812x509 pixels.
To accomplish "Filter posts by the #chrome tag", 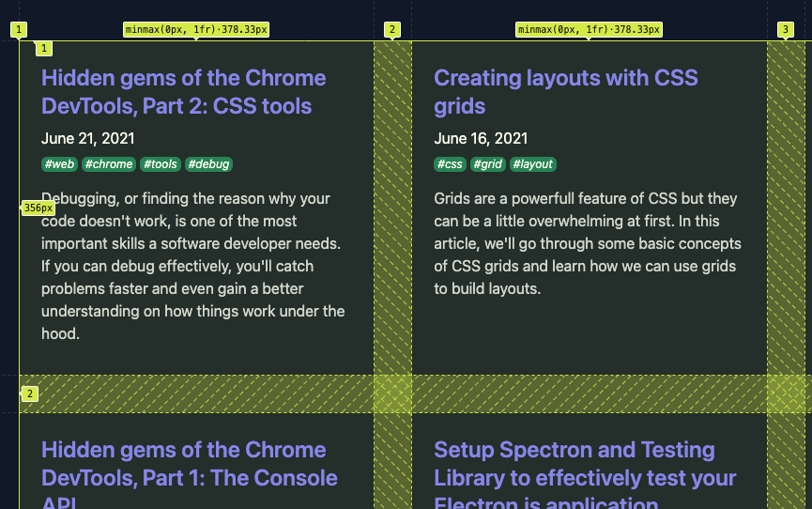I will (109, 164).
